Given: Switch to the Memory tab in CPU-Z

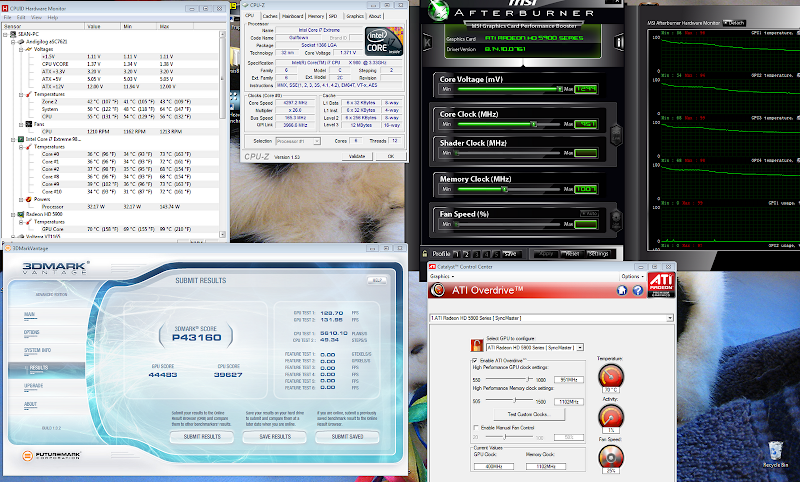Looking at the screenshot, I should pos(316,16).
